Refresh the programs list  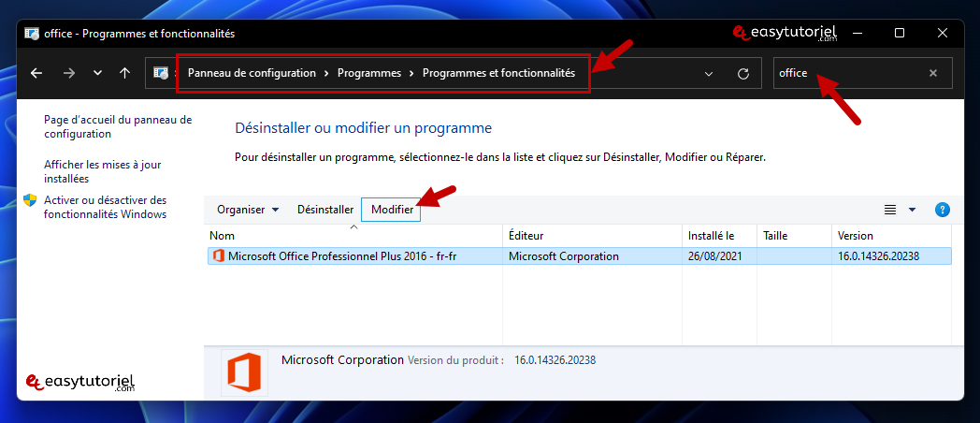pyautogui.click(x=743, y=74)
